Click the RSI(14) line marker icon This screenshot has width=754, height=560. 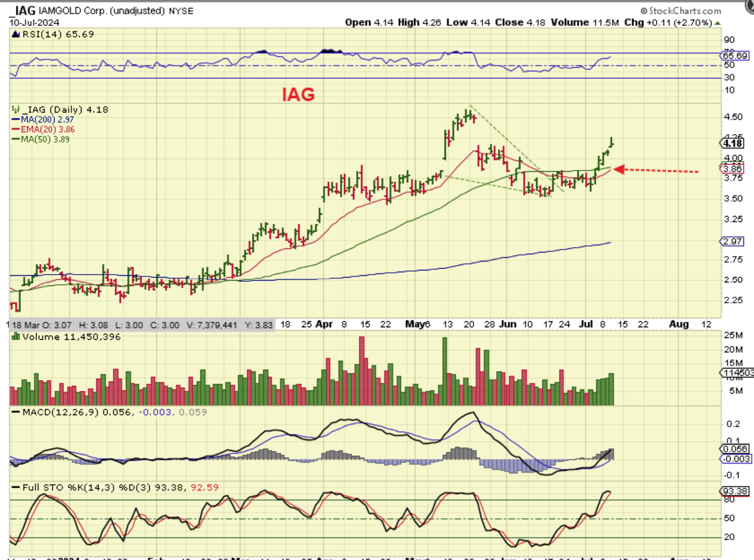16,35
